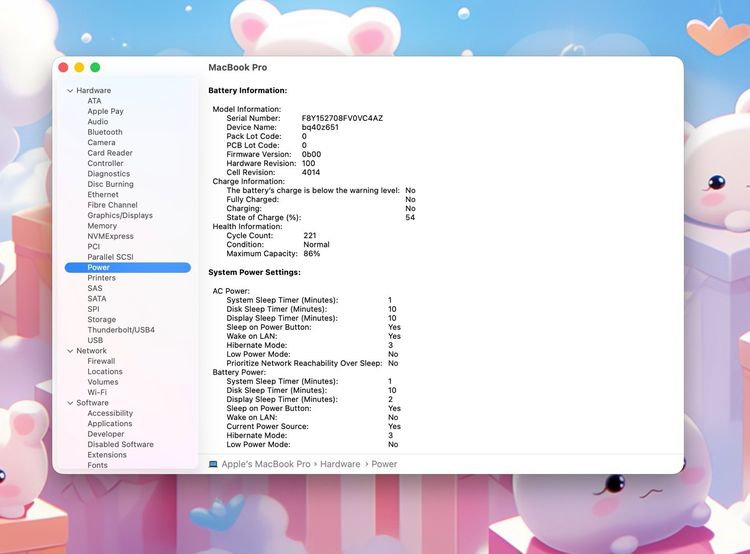Select ATA in the sidebar
Screen dimensions: 750x554
(94, 101)
